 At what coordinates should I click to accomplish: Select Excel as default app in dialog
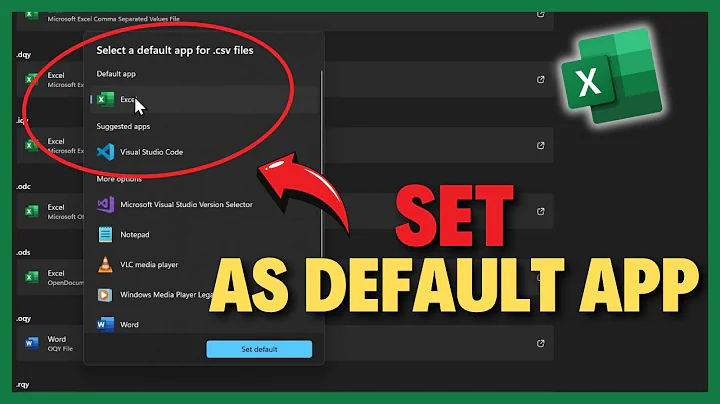(204, 99)
